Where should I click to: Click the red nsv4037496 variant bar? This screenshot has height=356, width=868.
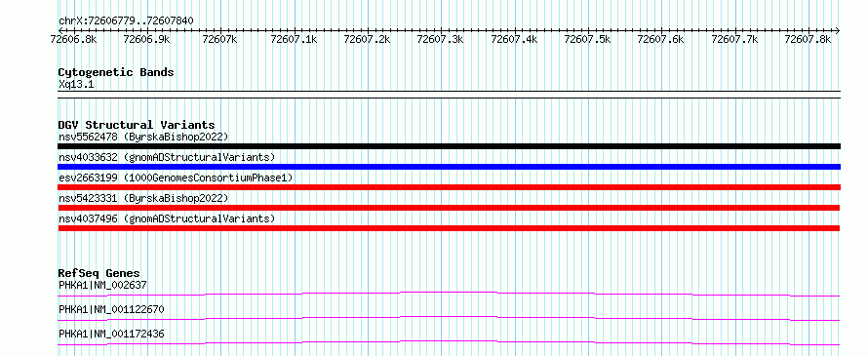(449, 228)
